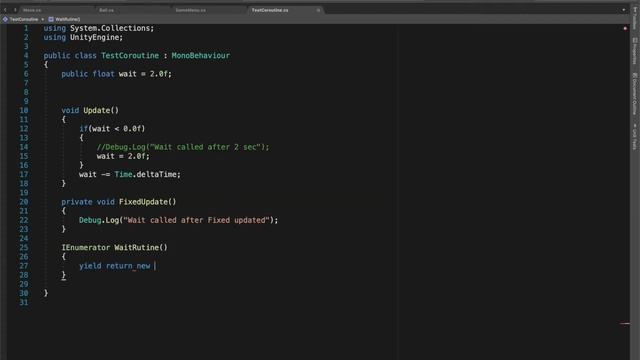640x360 pixels.
Task: Click line number 31 in the gutter
Action: click(x=24, y=302)
